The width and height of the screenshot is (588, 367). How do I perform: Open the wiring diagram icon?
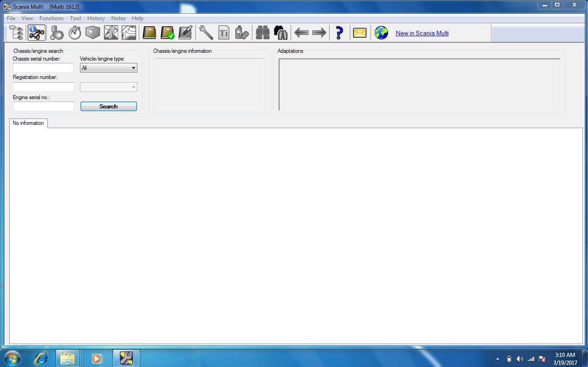[129, 33]
